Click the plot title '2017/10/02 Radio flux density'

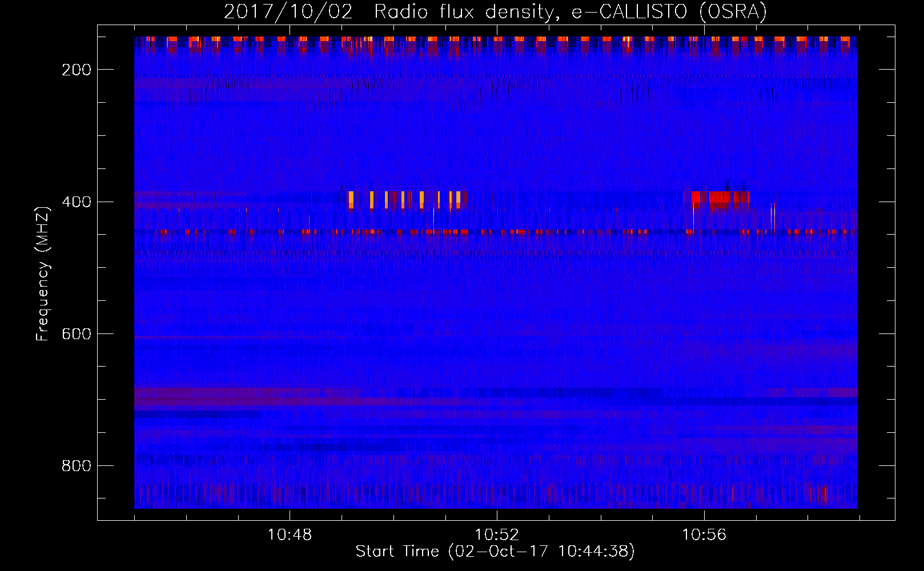pos(495,12)
